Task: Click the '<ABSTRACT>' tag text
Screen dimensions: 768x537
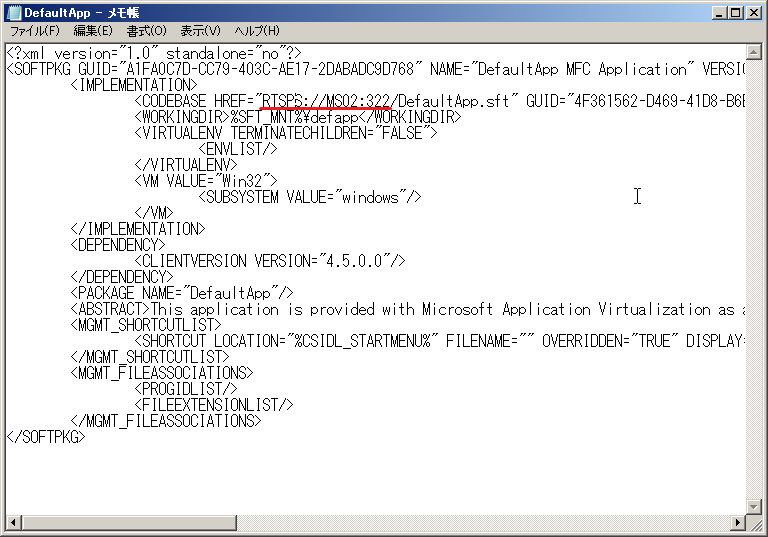Action: (x=110, y=309)
